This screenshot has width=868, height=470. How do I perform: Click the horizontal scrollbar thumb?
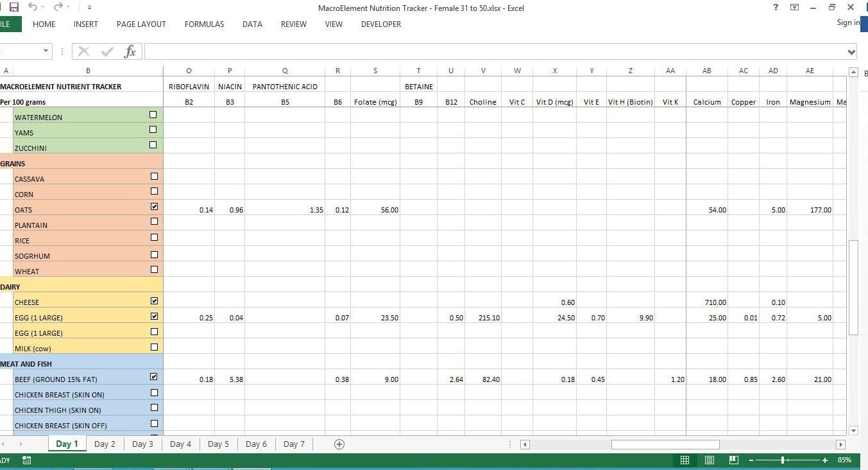[x=665, y=444]
